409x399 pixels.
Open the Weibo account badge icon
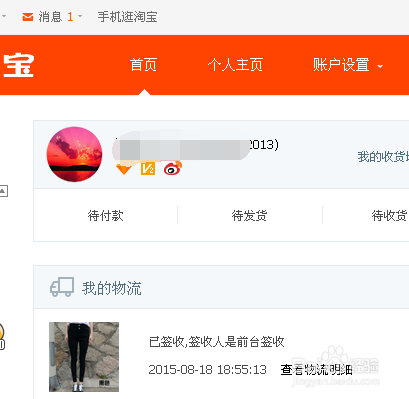pos(173,168)
